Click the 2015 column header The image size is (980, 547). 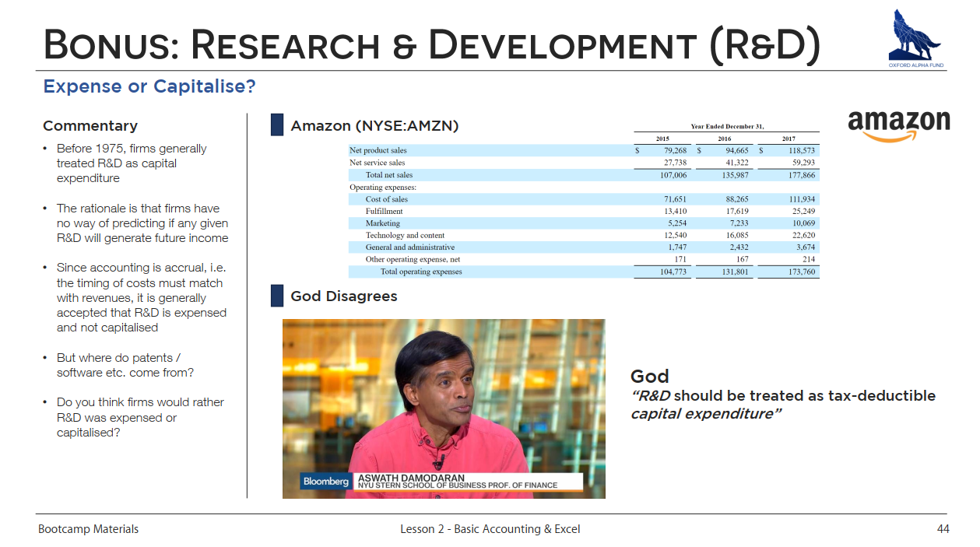click(662, 139)
